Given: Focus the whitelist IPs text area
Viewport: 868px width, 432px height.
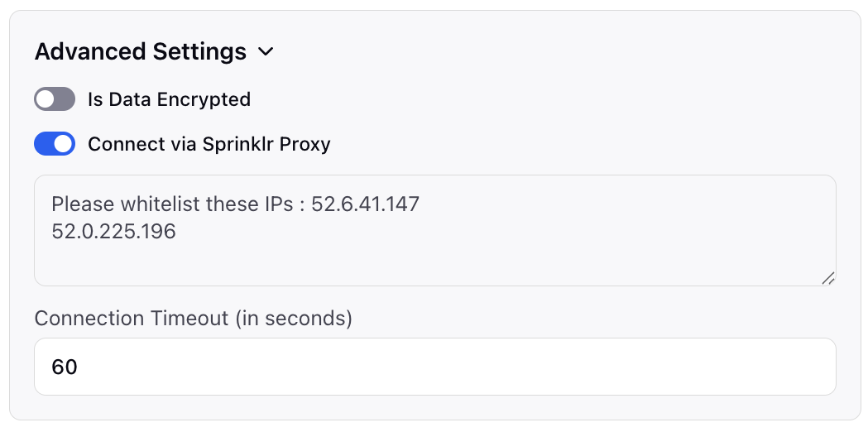Looking at the screenshot, I should tap(435, 230).
